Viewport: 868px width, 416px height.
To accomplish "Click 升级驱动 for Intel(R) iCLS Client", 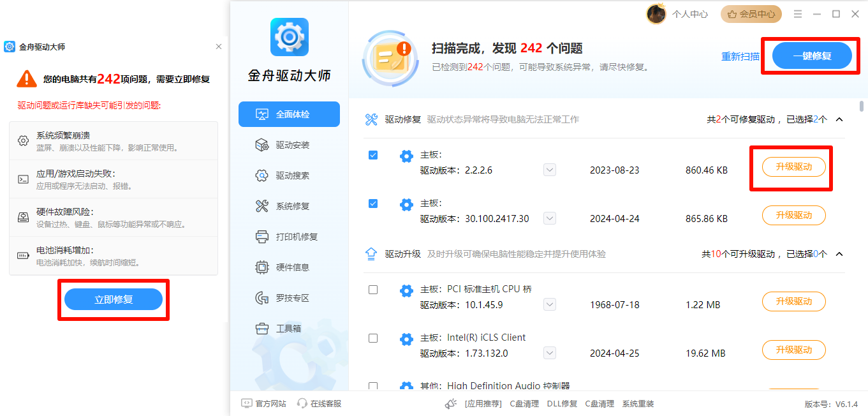I will pyautogui.click(x=794, y=350).
